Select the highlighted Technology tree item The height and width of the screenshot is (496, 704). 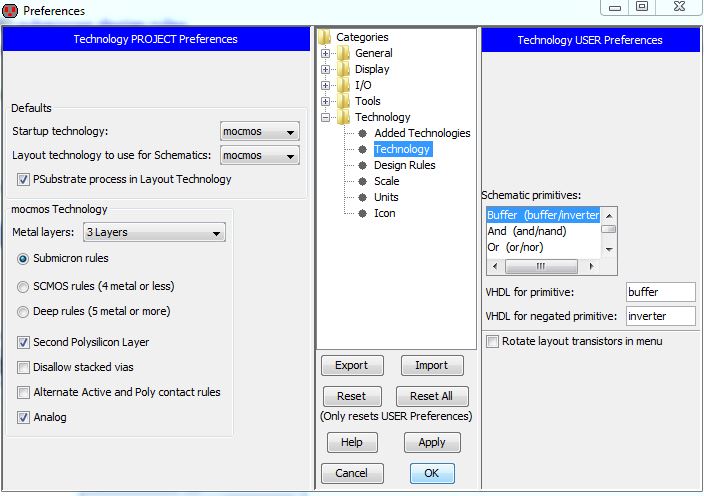(x=402, y=149)
